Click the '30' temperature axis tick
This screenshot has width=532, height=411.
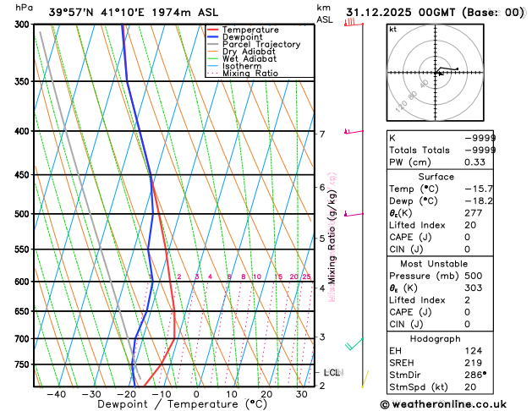click(x=302, y=395)
